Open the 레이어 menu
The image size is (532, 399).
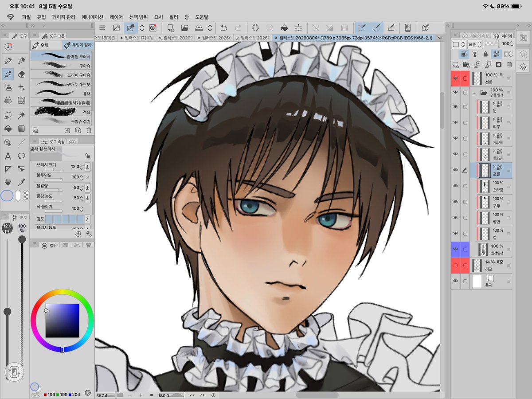coord(116,17)
